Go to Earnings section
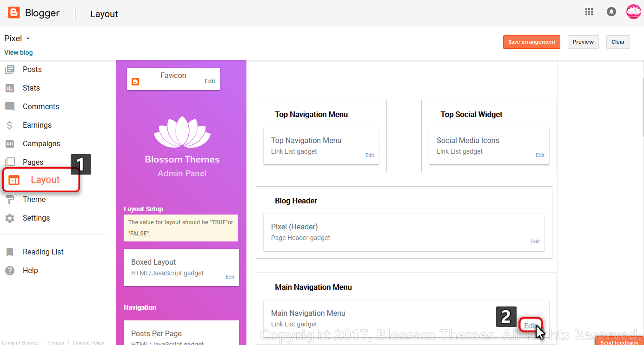644x345 pixels. (x=37, y=125)
